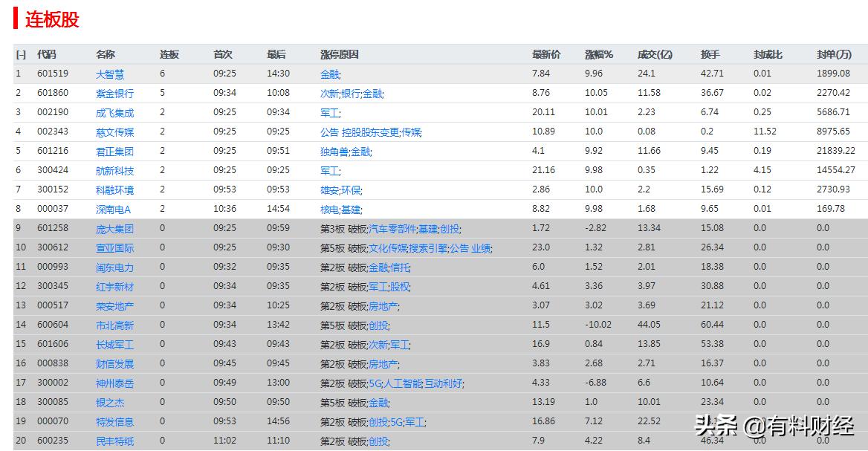
Task: Open stock link 财信发展
Action: (x=114, y=363)
